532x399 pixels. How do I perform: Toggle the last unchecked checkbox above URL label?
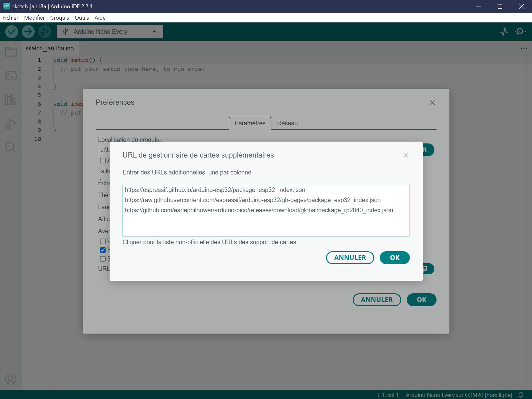pyautogui.click(x=103, y=259)
